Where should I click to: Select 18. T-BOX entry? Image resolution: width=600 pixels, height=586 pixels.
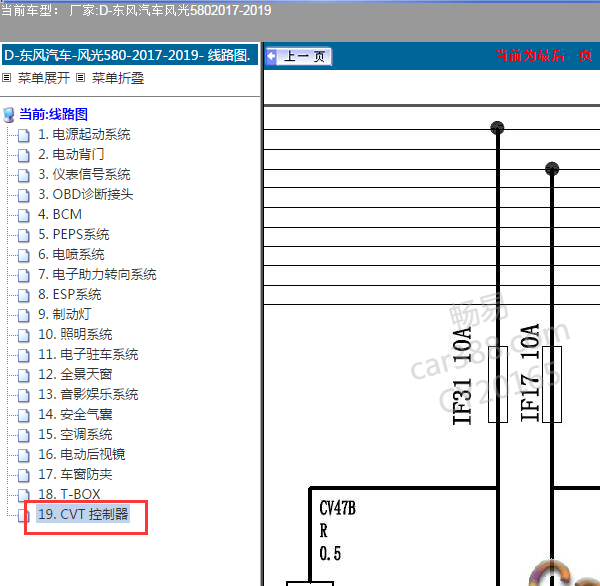click(x=69, y=494)
